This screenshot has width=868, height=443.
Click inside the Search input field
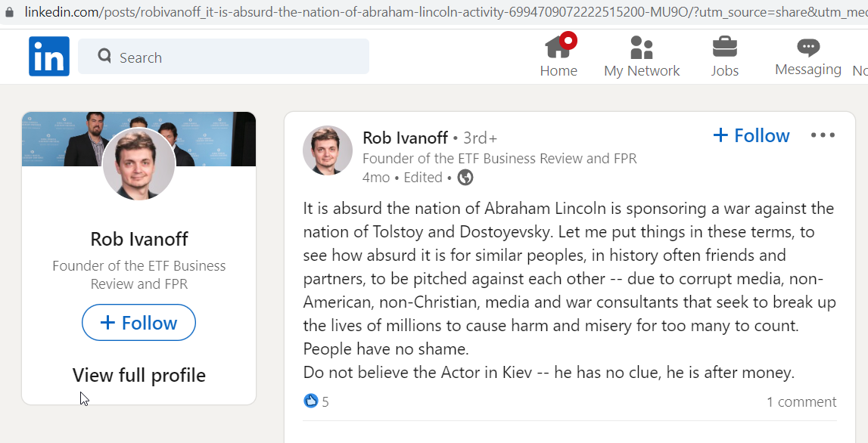(224, 57)
